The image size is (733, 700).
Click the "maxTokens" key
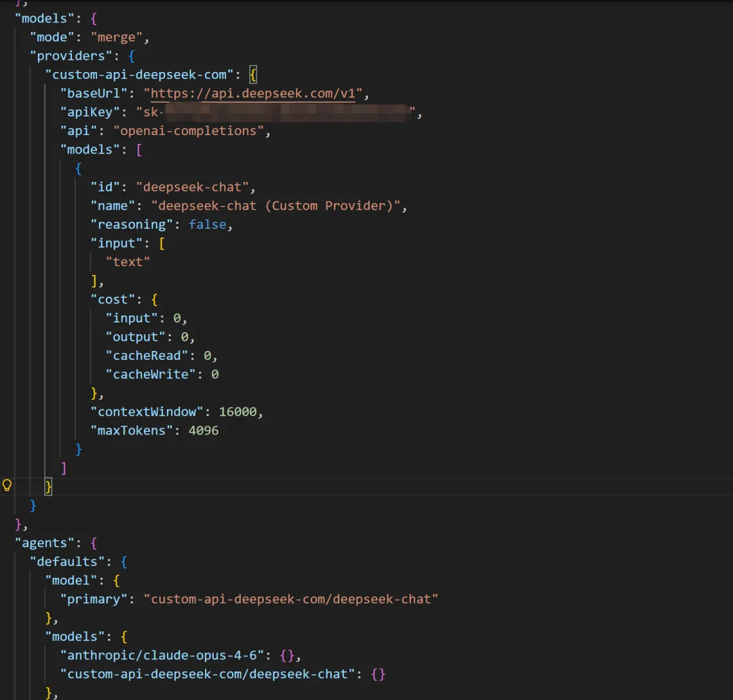132,430
